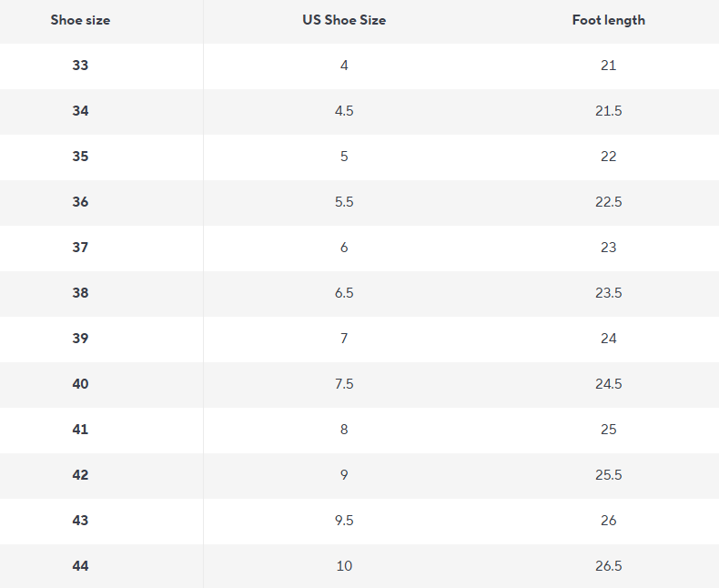Click US shoe size 9.5 value
Image resolution: width=719 pixels, height=588 pixels.
coord(344,521)
